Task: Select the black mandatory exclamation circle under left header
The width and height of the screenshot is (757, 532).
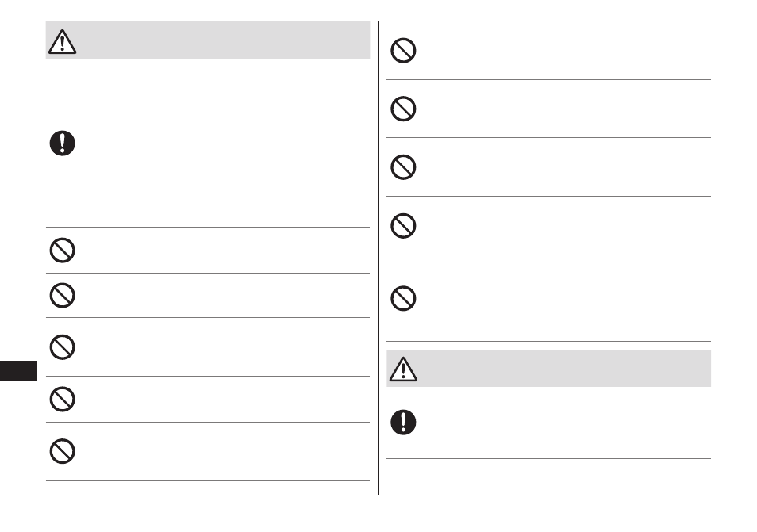Action: (x=62, y=144)
